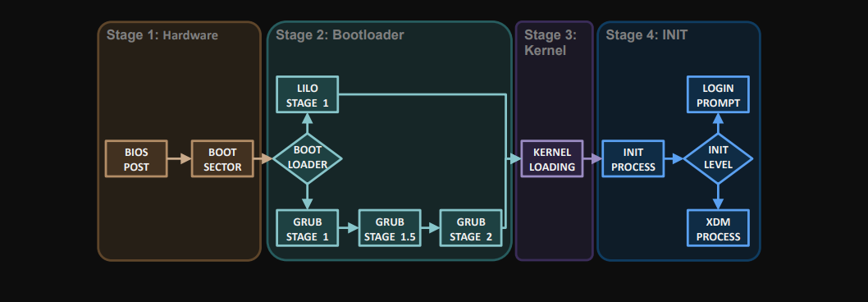Select the BOOT SECTOR box

click(x=222, y=159)
